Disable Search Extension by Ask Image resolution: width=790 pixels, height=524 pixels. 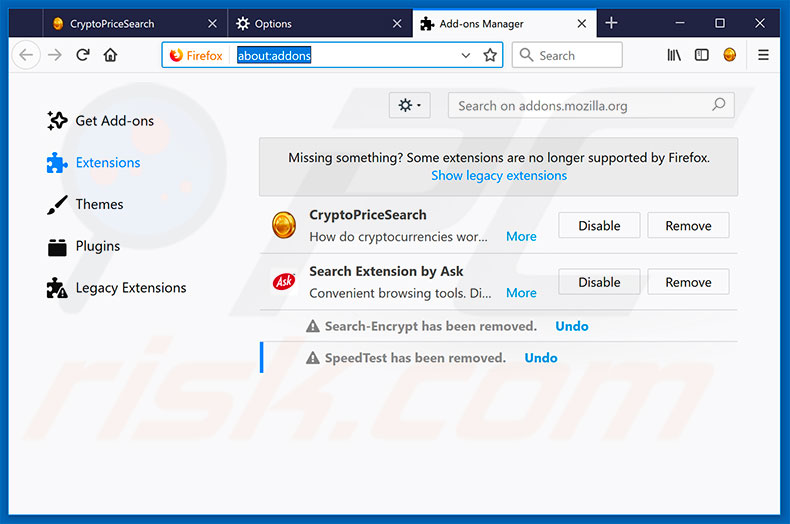(x=599, y=282)
